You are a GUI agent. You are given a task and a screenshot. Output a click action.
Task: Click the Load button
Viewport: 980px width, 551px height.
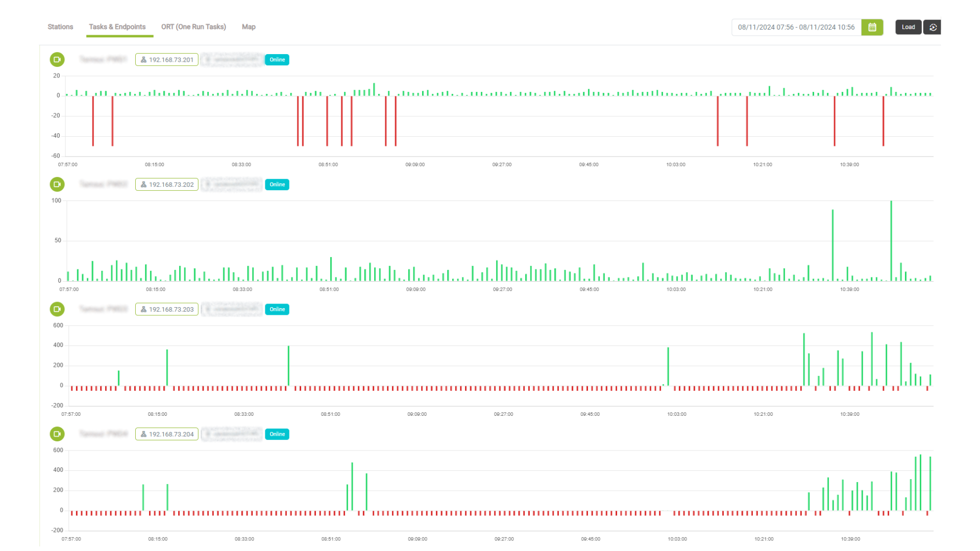coord(908,27)
